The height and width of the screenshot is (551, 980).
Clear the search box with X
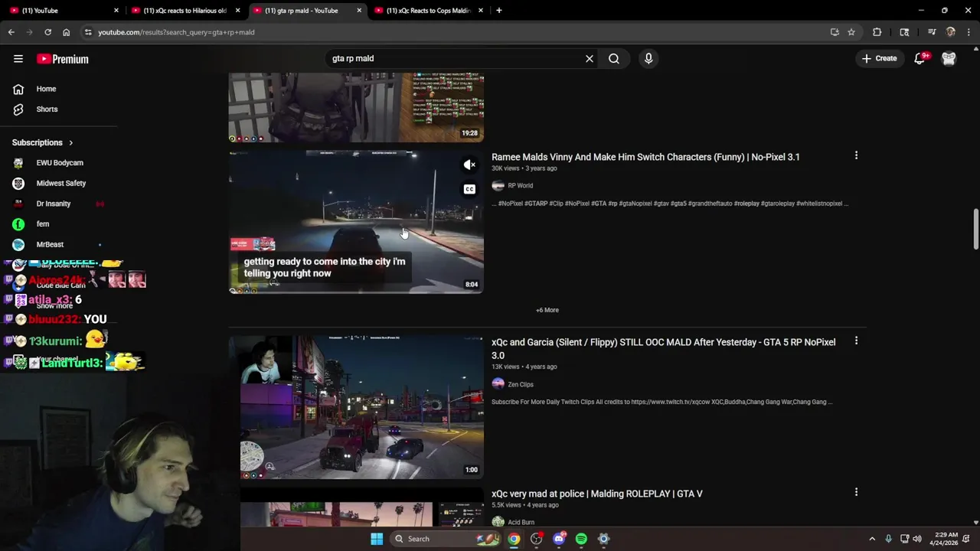pyautogui.click(x=590, y=58)
